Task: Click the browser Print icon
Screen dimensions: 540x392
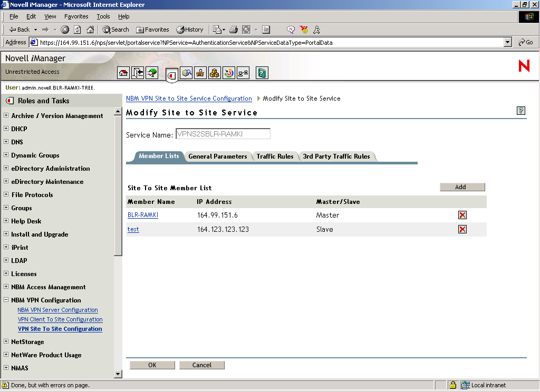Action: click(x=234, y=30)
